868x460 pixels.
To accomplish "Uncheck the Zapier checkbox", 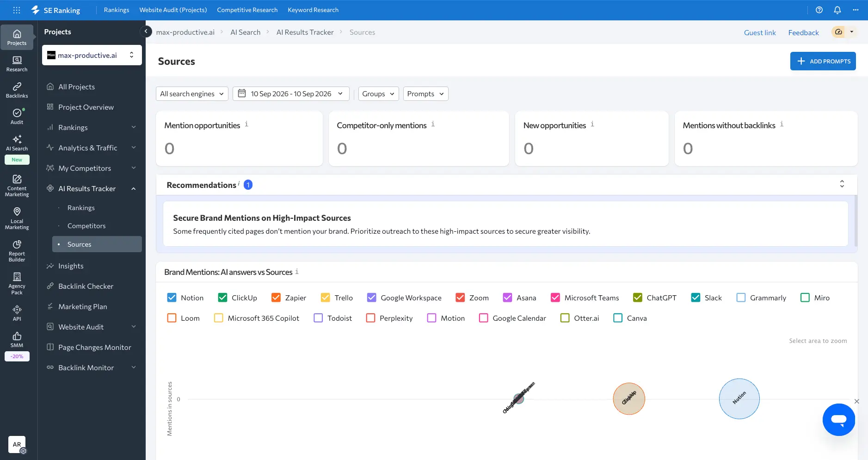I will click(x=276, y=298).
